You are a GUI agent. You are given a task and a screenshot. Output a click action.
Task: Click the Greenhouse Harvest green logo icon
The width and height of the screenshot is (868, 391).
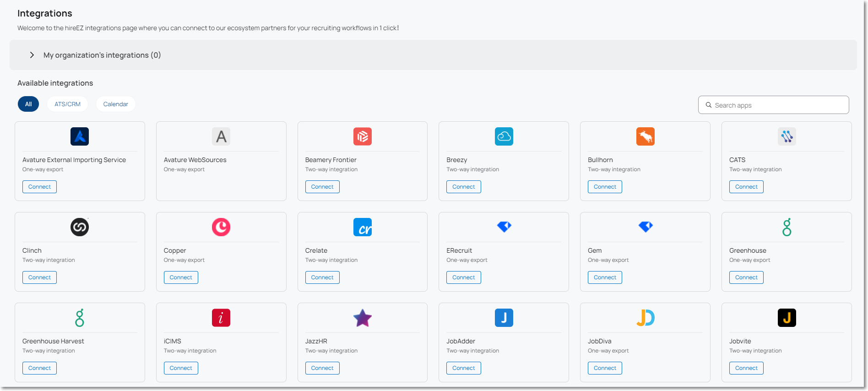(80, 318)
